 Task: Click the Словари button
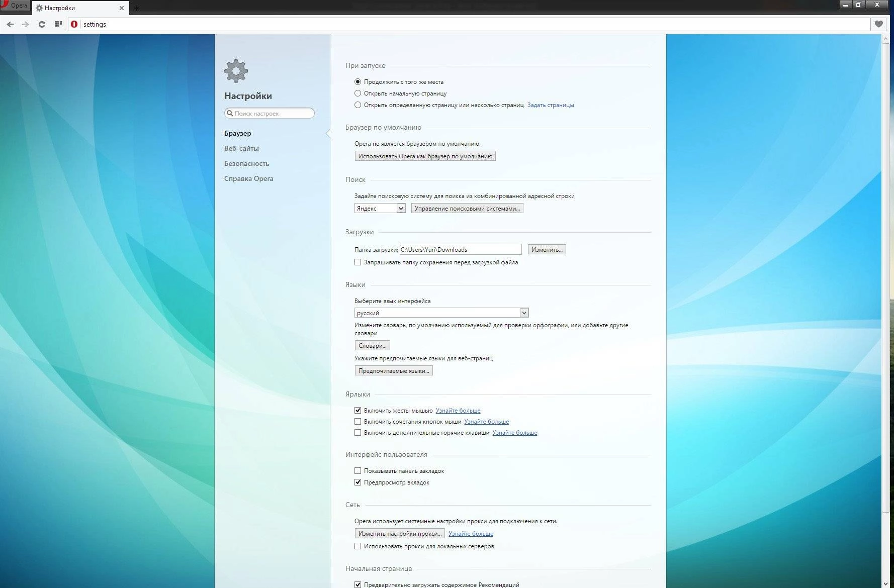click(373, 346)
